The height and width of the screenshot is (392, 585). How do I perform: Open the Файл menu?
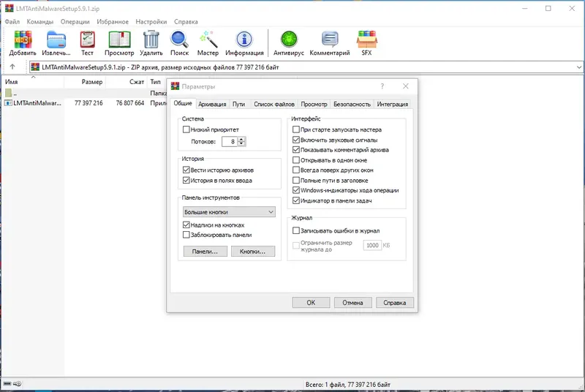pos(12,22)
